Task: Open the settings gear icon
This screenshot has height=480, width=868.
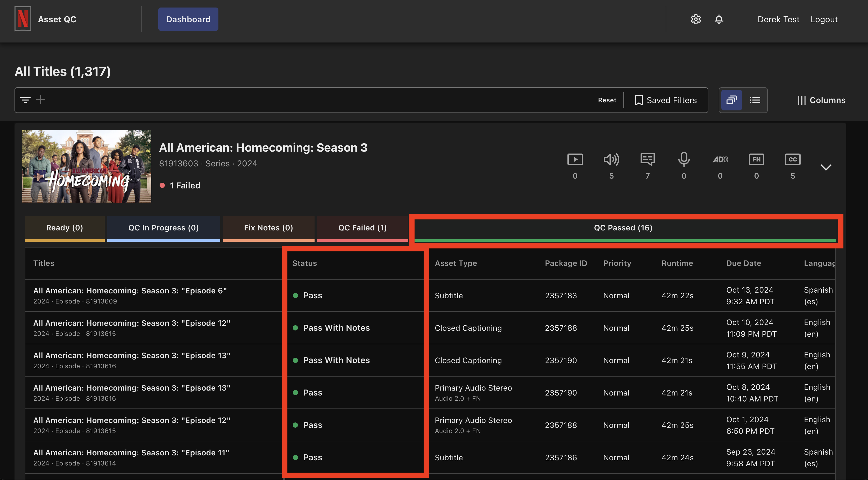Action: (696, 19)
